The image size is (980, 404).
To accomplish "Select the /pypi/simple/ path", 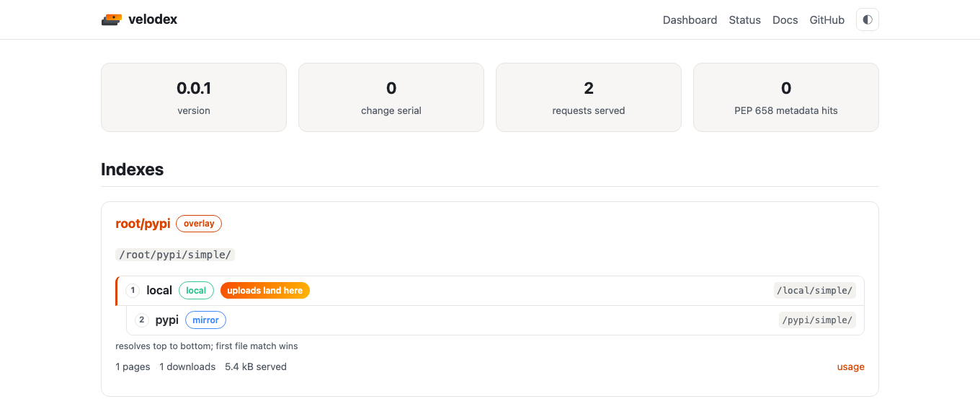I will (817, 320).
